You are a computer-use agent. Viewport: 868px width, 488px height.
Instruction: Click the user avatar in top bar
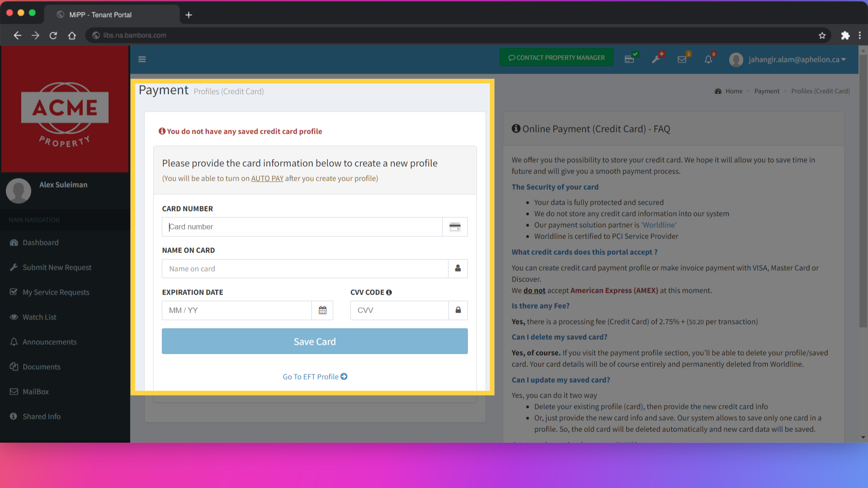coord(736,60)
